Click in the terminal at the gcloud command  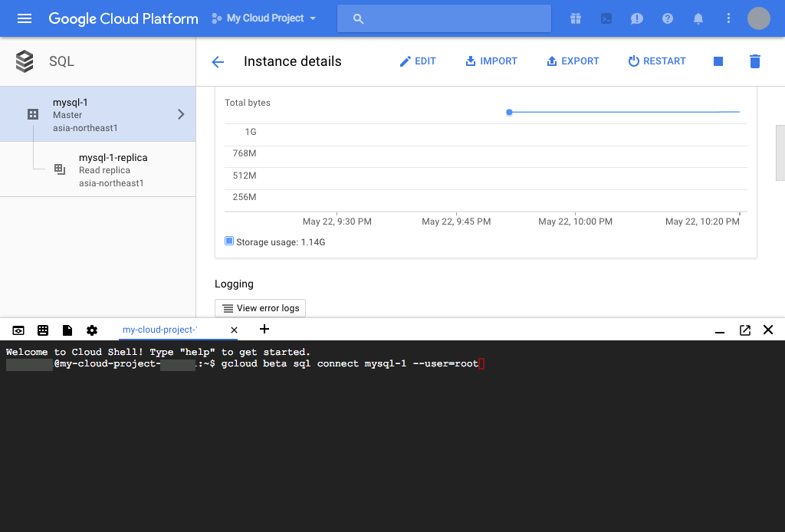350,364
